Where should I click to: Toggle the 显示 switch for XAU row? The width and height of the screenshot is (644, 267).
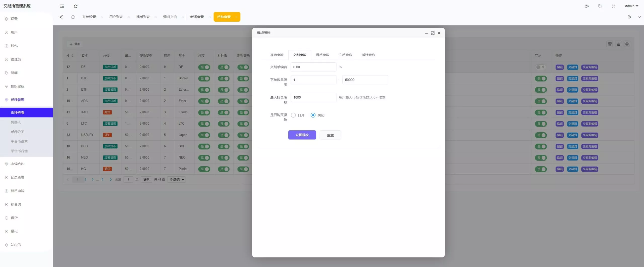pos(541,112)
